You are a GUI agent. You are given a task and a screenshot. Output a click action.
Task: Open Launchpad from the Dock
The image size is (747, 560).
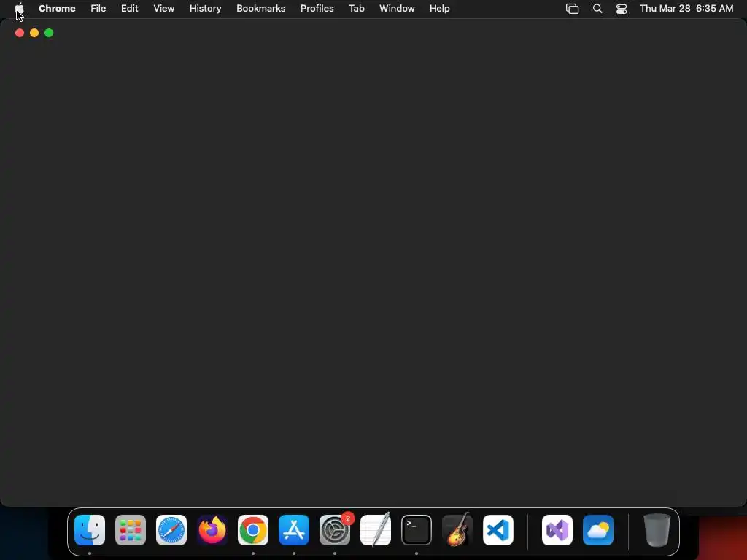pos(131,530)
